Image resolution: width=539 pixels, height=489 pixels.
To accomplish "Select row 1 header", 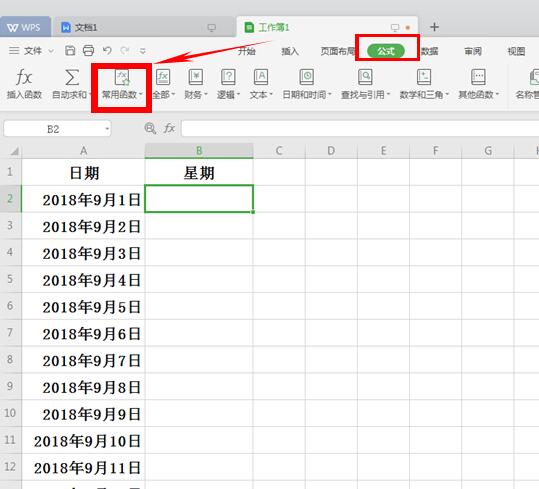I will pos(10,172).
